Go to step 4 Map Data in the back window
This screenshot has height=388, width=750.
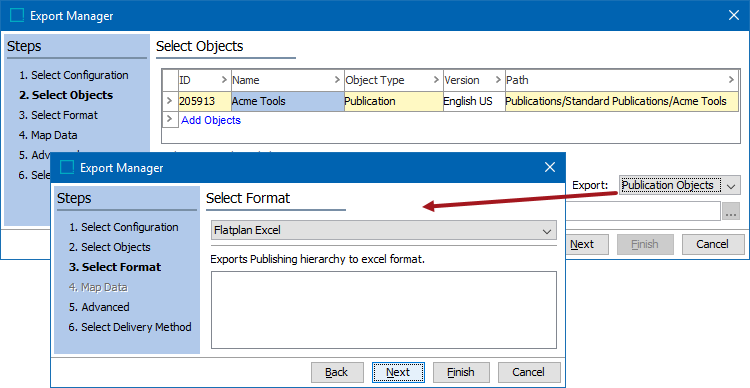[x=48, y=135]
